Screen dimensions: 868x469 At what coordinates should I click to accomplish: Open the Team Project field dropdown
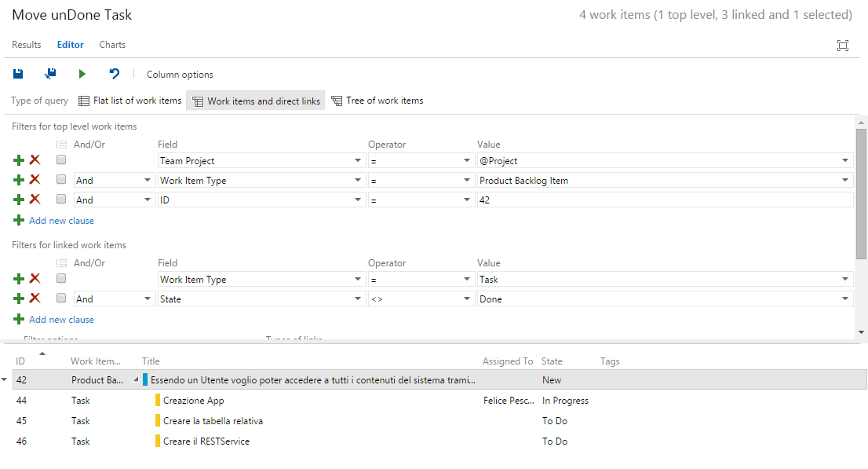pyautogui.click(x=358, y=161)
